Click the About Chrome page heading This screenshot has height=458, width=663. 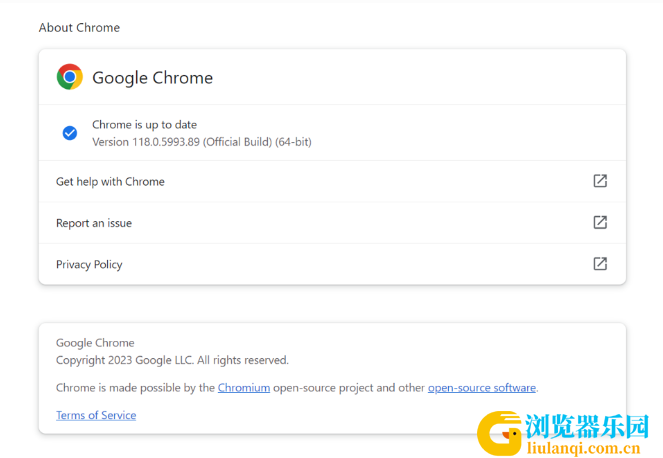79,27
